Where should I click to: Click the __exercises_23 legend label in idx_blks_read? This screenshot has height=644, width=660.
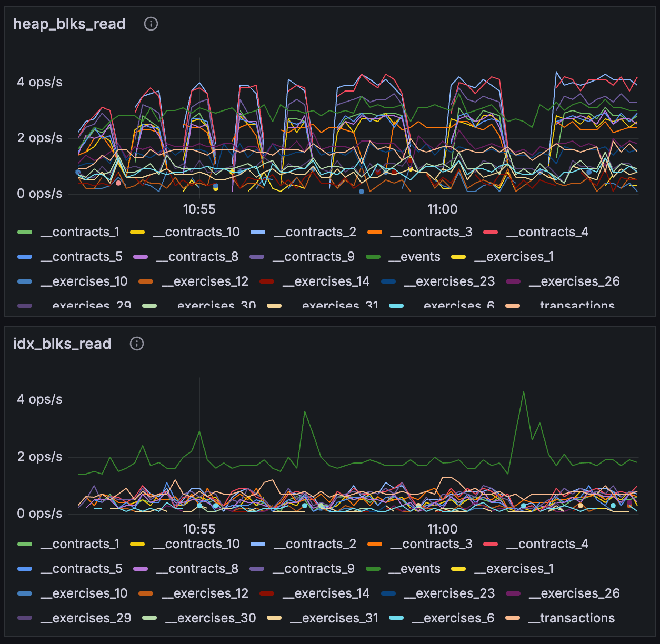point(449,593)
